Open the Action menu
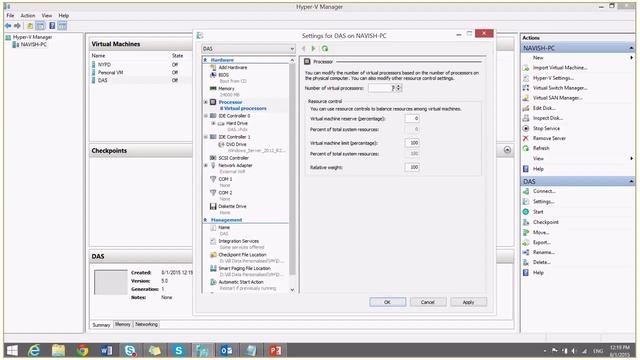 tap(28, 16)
